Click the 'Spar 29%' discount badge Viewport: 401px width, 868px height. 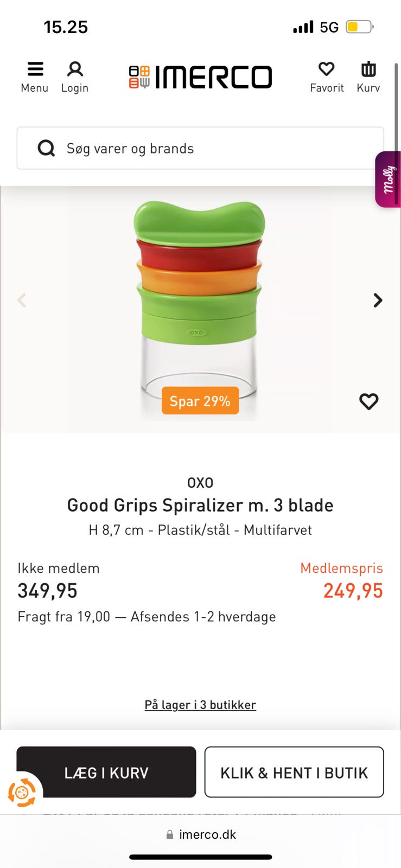200,401
